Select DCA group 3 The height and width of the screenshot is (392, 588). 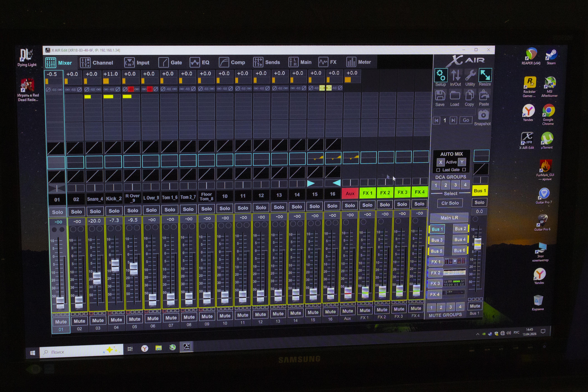455,185
